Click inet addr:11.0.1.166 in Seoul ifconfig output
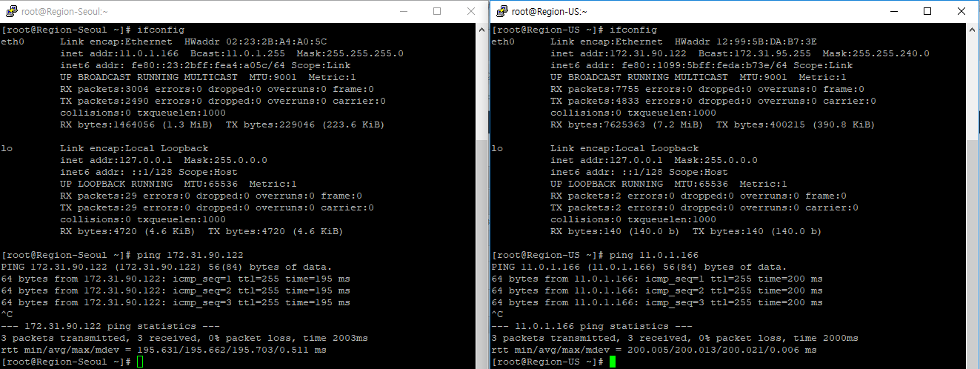 click(119, 53)
